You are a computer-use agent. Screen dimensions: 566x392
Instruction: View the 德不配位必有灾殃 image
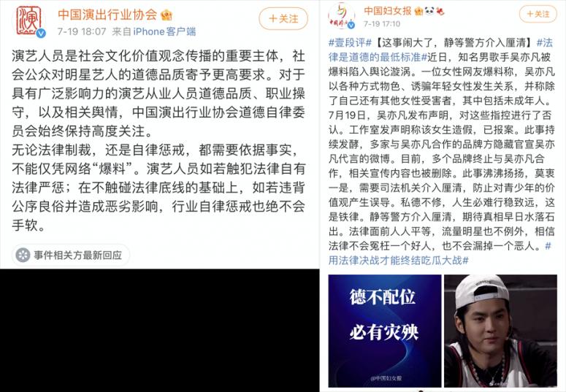(x=385, y=331)
